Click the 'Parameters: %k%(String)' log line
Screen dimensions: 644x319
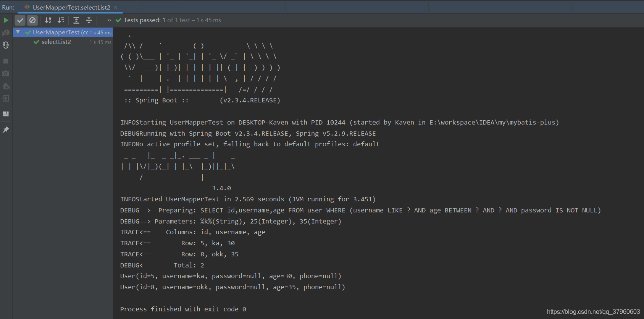tap(231, 222)
